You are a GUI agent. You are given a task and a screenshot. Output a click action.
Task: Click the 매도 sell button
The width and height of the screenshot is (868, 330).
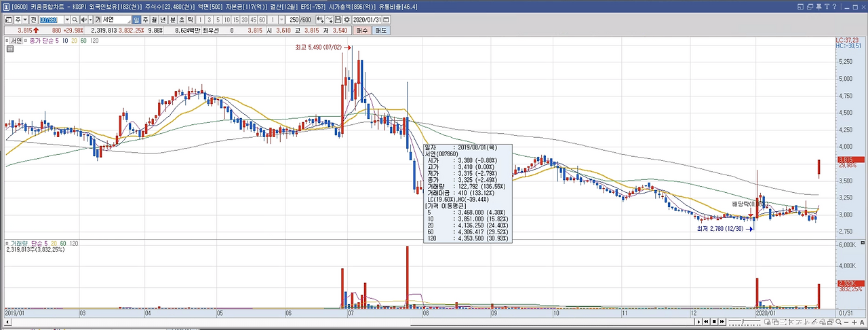tap(381, 31)
